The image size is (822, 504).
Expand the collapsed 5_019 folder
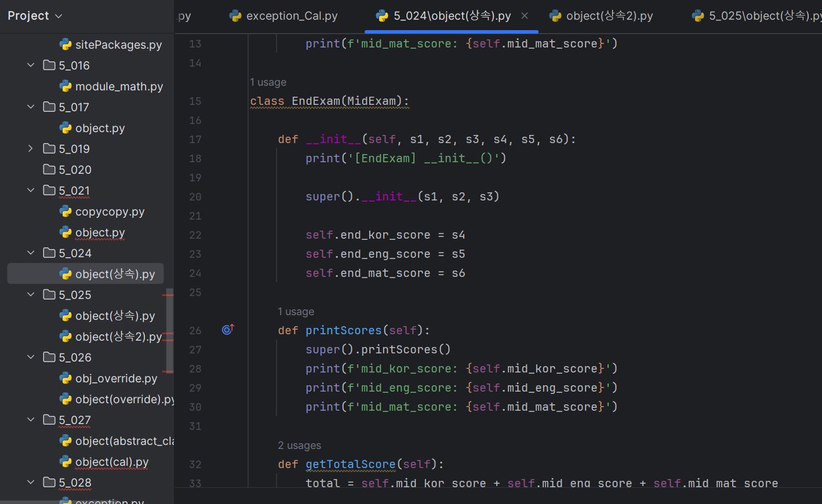click(x=31, y=149)
